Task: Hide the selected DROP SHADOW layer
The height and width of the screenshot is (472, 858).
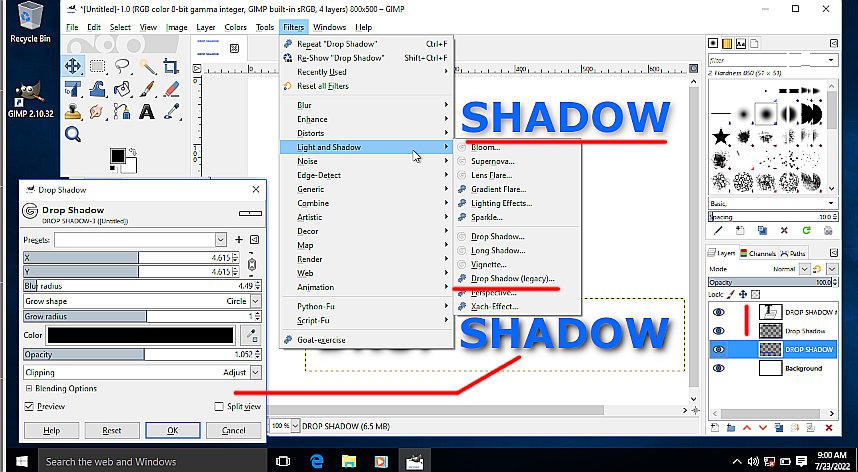Action: click(719, 349)
